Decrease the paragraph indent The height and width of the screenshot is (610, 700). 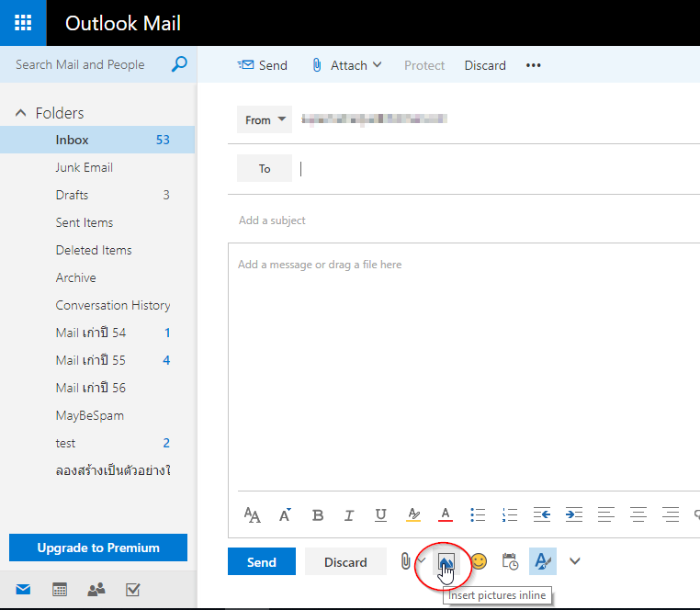541,514
